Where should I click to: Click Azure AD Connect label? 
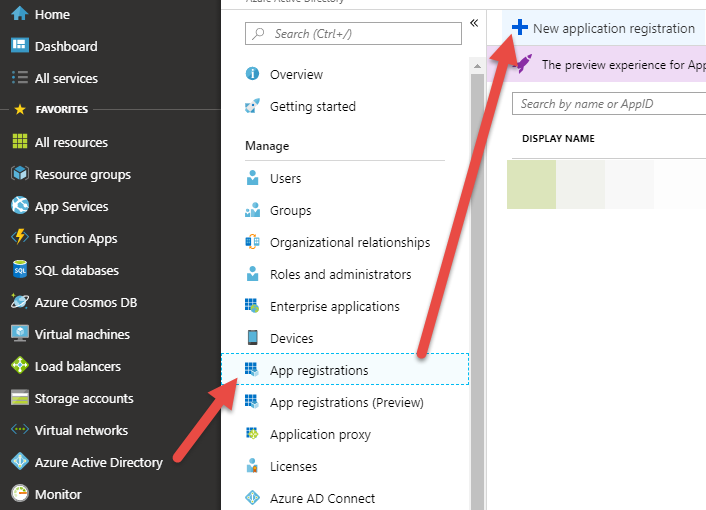[322, 498]
